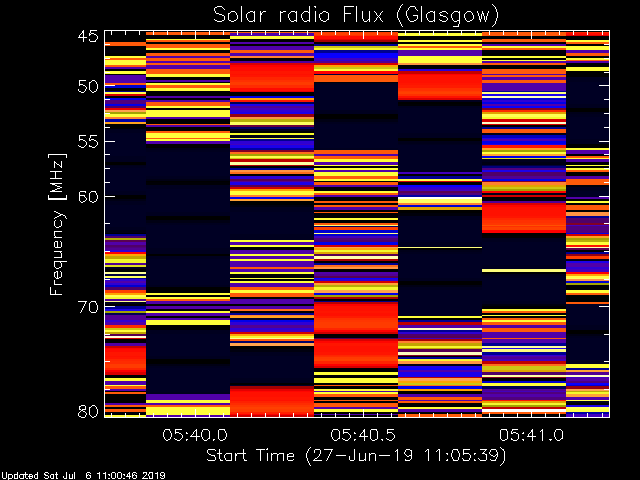Click the plot title "Solar radio Flux (Glasgow)"
This screenshot has width=640, height=480.
(356, 15)
